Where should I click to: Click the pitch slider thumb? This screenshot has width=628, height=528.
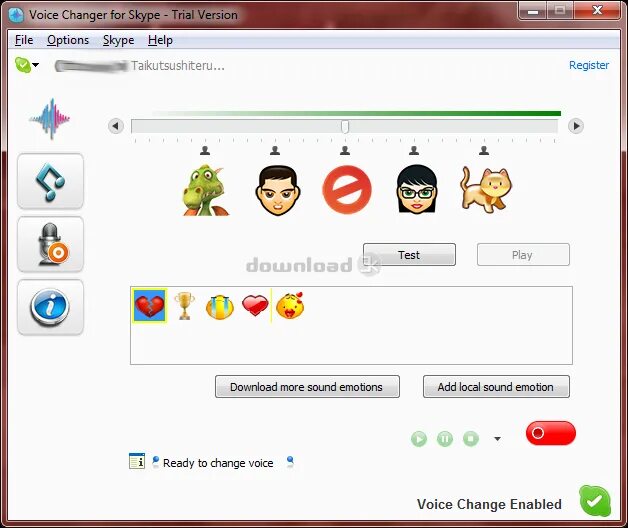point(345,127)
